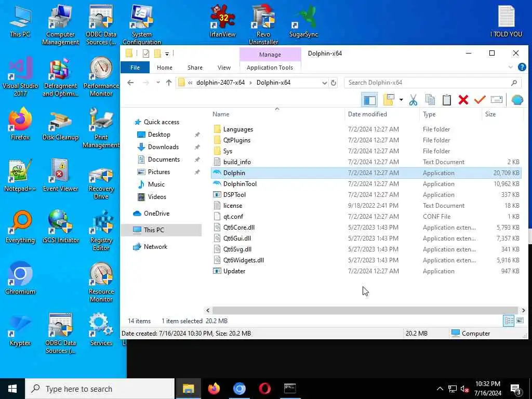This screenshot has width=532, height=399.
Task: Click Opera icon on the taskbar
Action: (x=264, y=389)
